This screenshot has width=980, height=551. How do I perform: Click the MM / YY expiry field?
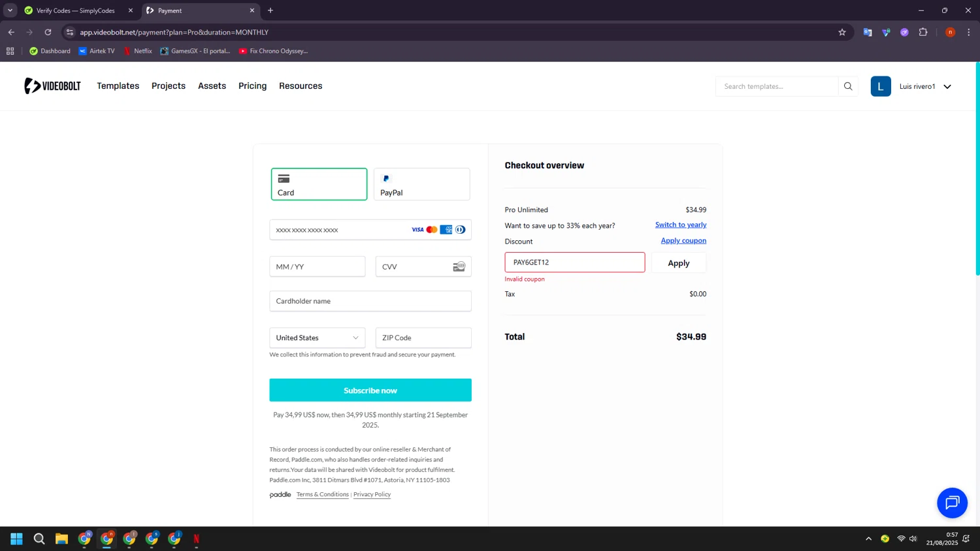[318, 266]
